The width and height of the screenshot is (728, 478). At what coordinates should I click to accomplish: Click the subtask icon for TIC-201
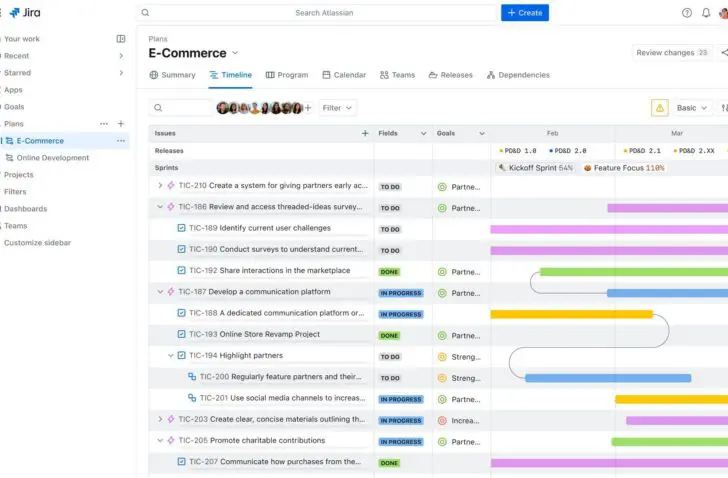point(192,398)
